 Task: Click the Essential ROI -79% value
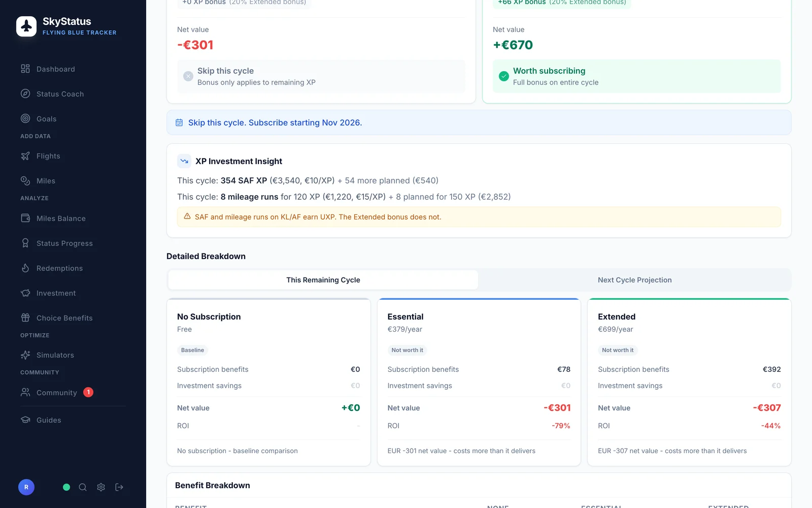click(561, 426)
